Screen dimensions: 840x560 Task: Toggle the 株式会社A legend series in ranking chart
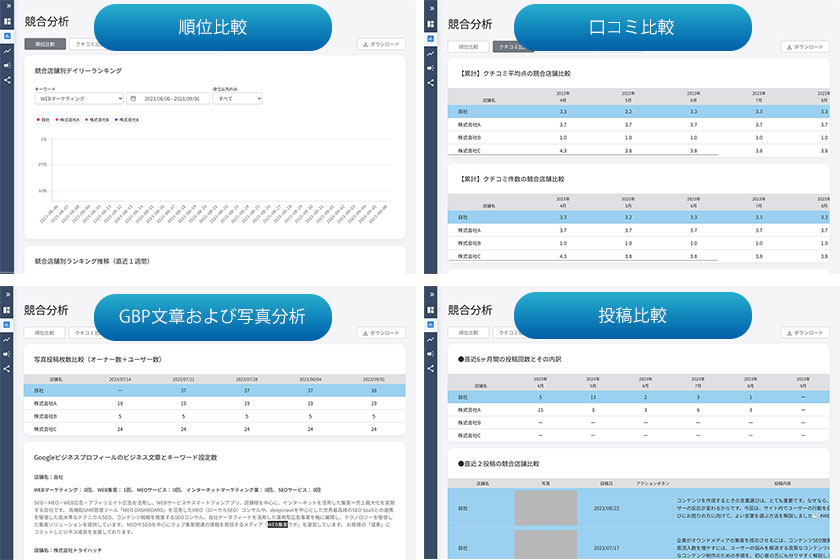point(68,120)
